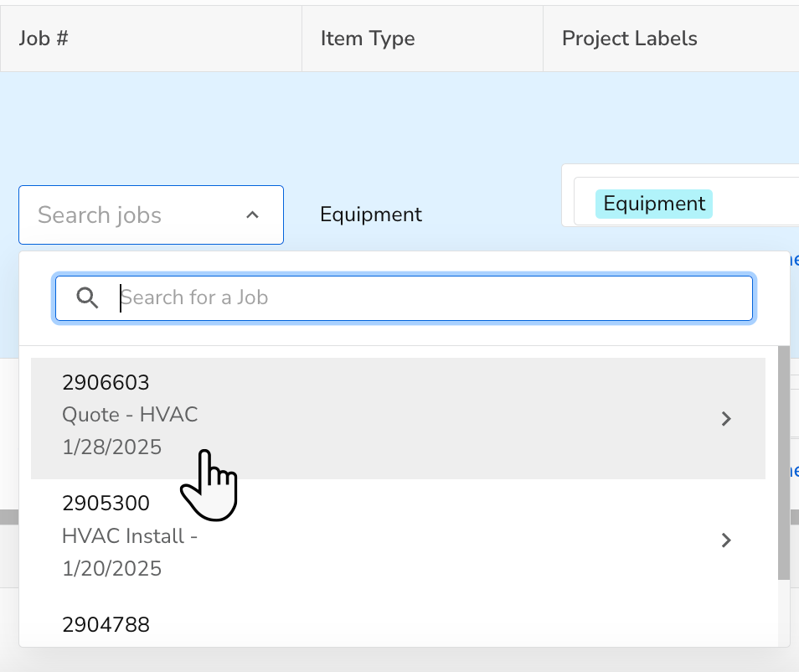Click the scrollbar beside the job list
Screen dimensions: 799x672
[782, 461]
